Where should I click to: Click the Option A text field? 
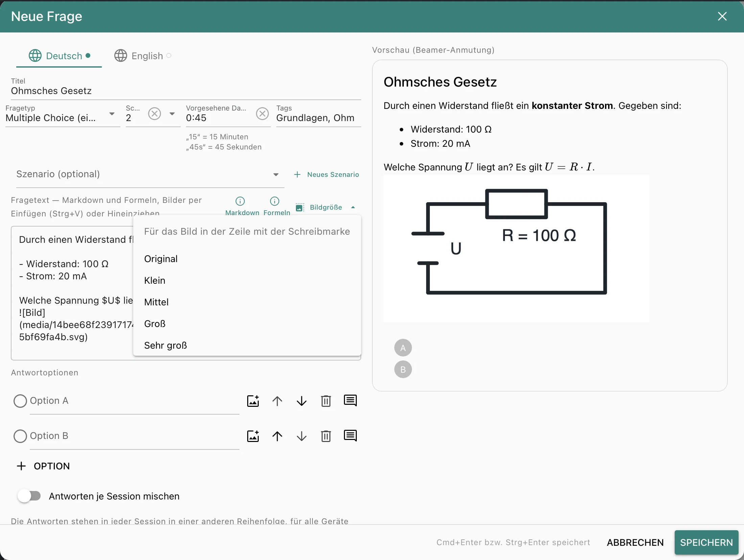point(135,401)
